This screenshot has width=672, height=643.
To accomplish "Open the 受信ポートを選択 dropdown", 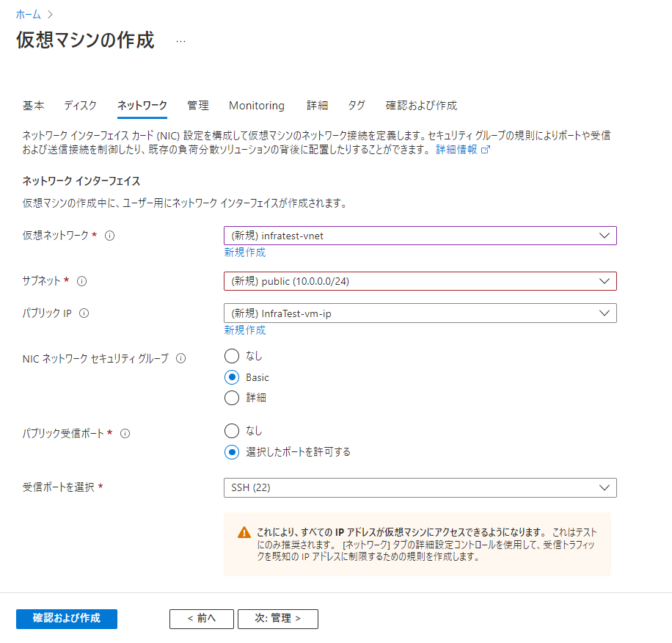I will click(x=420, y=488).
